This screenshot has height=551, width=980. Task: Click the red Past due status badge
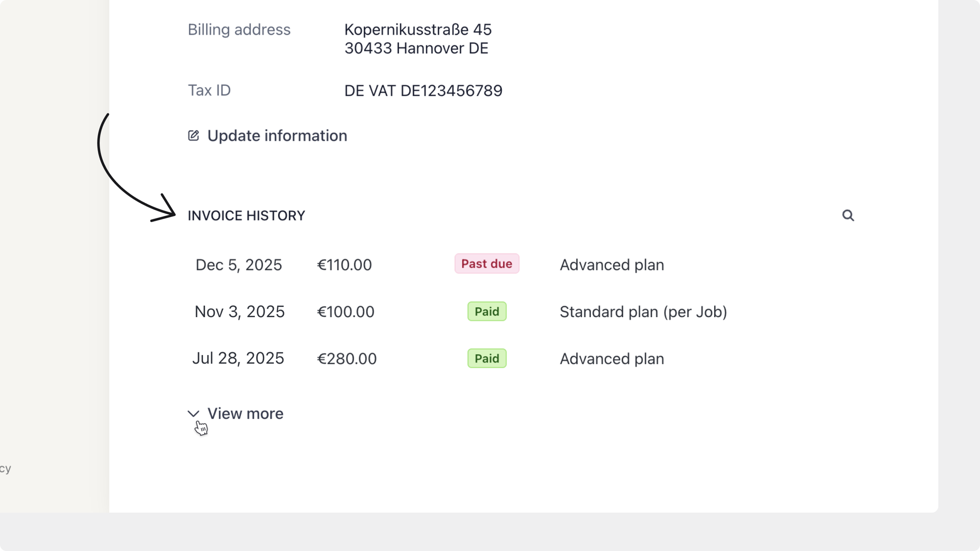coord(487,264)
